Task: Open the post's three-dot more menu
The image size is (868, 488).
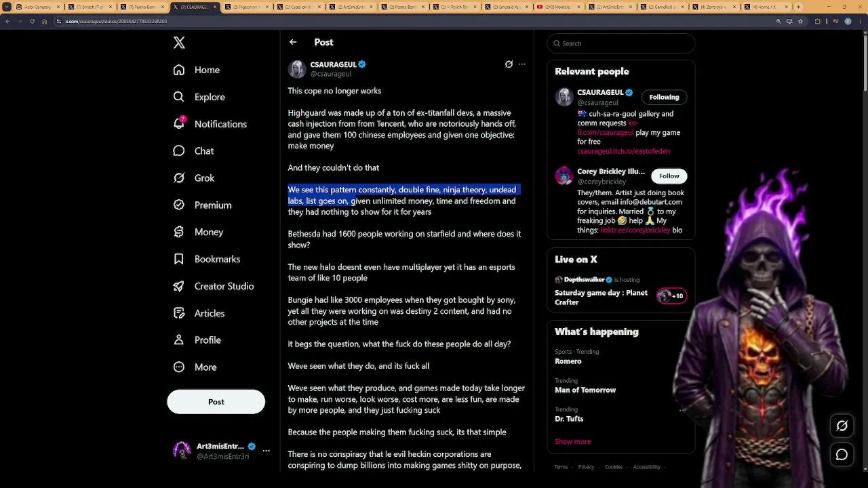Action: coord(521,64)
